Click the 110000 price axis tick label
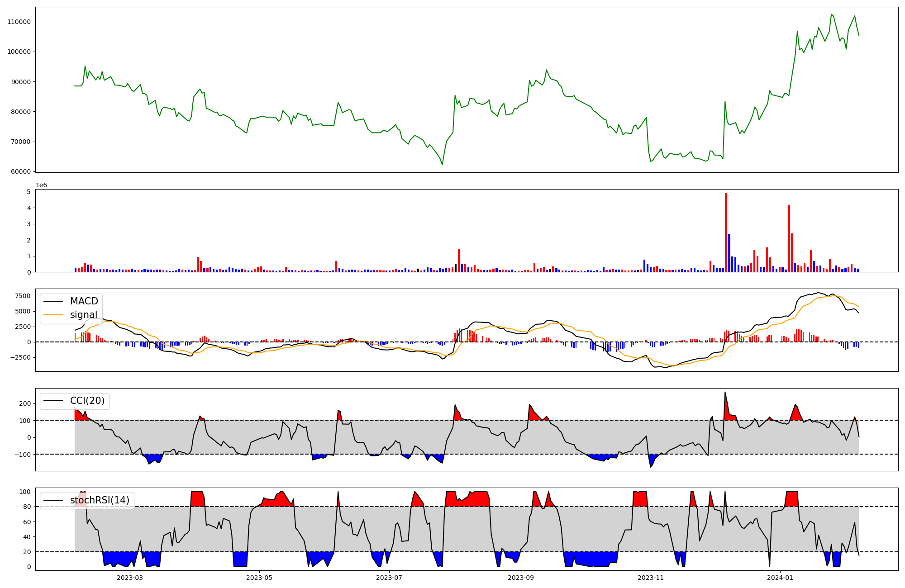Viewport: 905px width, 588px height. [19, 22]
